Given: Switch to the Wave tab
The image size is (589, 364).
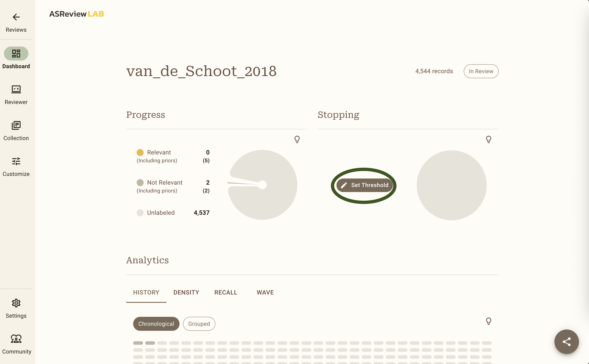Looking at the screenshot, I should click(265, 293).
